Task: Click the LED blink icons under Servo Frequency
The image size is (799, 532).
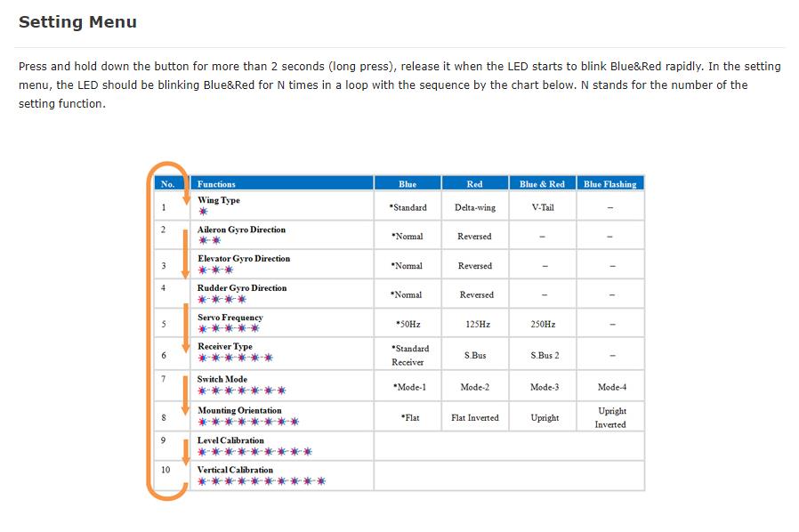Action: tap(229, 328)
